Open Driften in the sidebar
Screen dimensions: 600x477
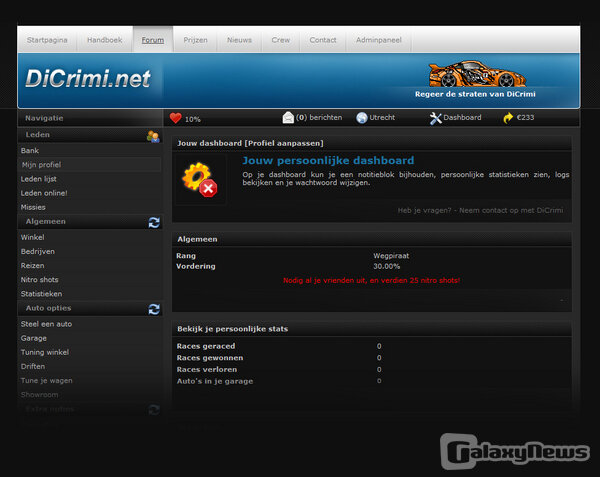click(33, 366)
